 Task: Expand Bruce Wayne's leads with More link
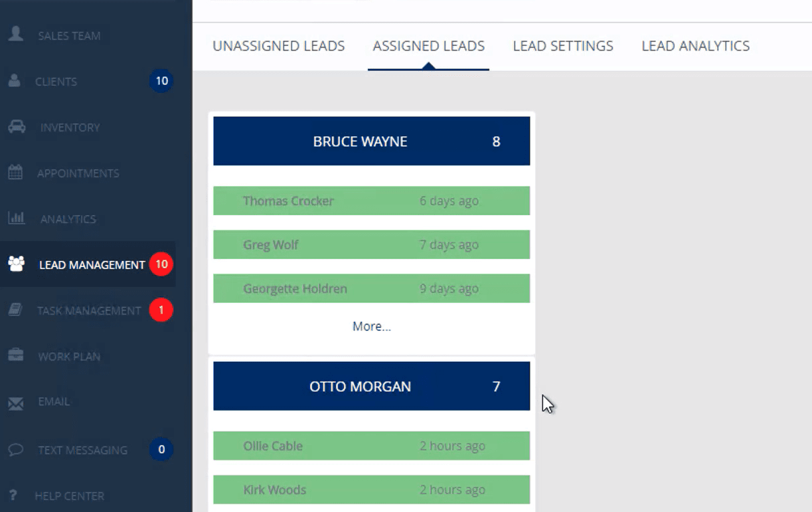[x=371, y=326]
